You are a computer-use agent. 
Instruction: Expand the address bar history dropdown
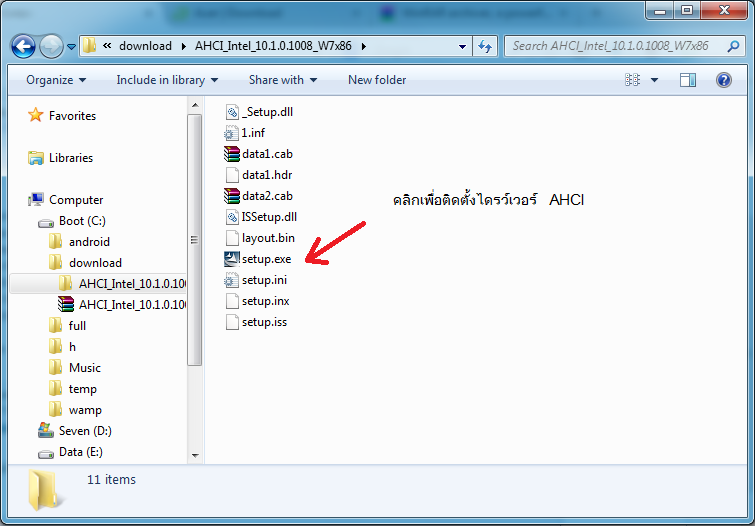[462, 46]
